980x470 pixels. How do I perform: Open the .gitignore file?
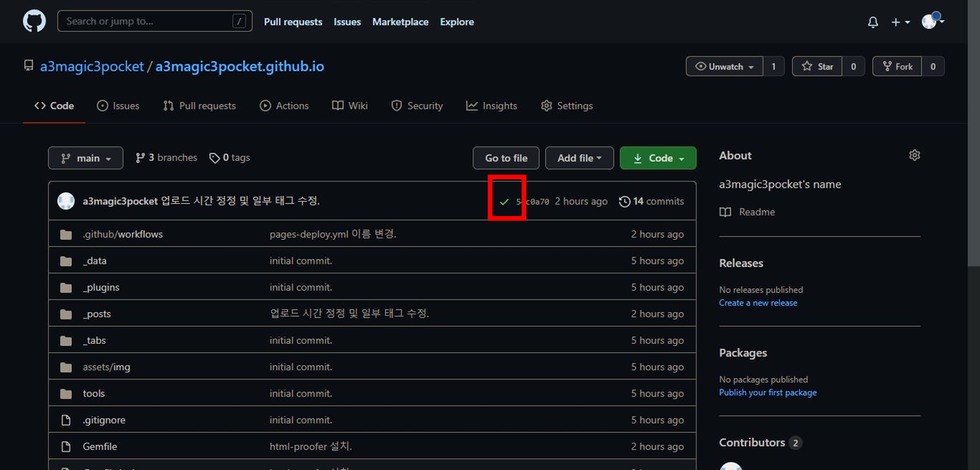tap(104, 420)
